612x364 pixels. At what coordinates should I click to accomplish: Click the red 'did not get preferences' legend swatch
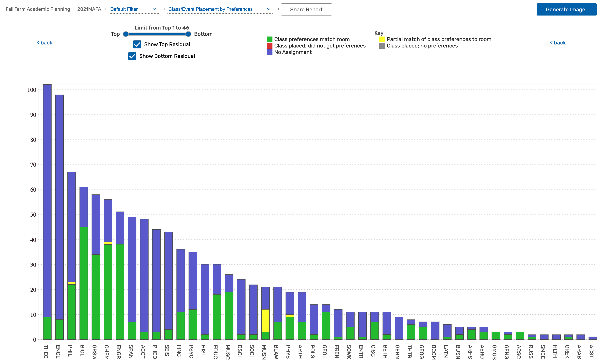[x=269, y=46]
